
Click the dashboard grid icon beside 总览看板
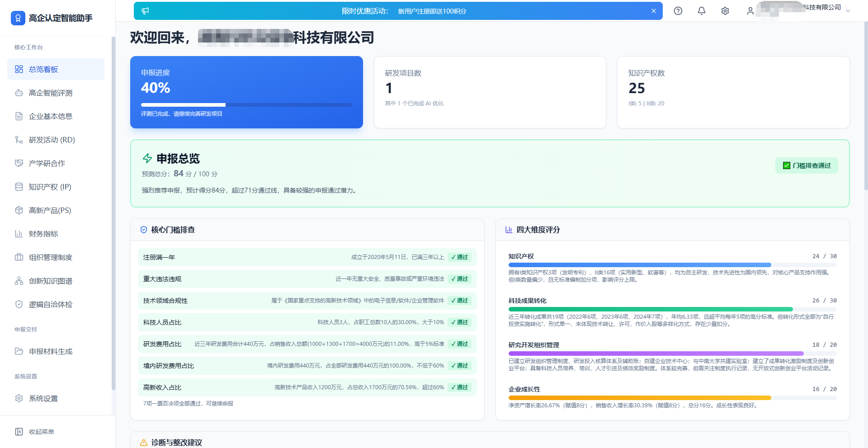[x=19, y=69]
